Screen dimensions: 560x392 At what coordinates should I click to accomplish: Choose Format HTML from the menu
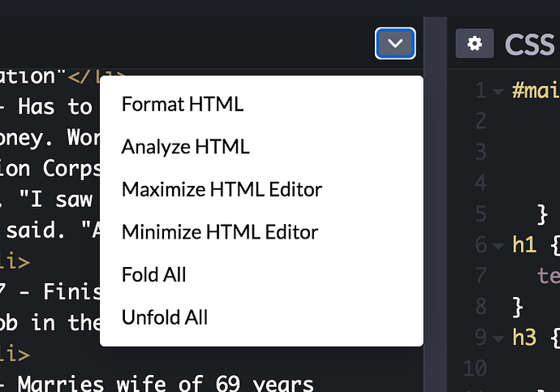(183, 104)
